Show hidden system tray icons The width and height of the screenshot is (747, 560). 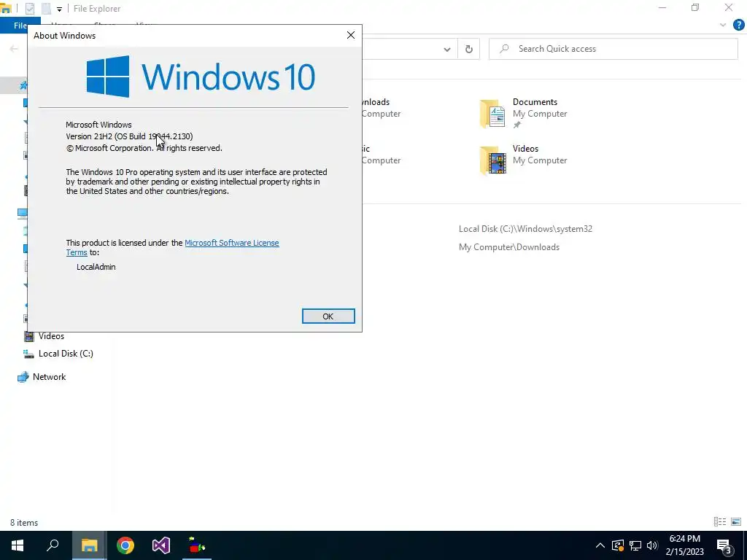600,545
